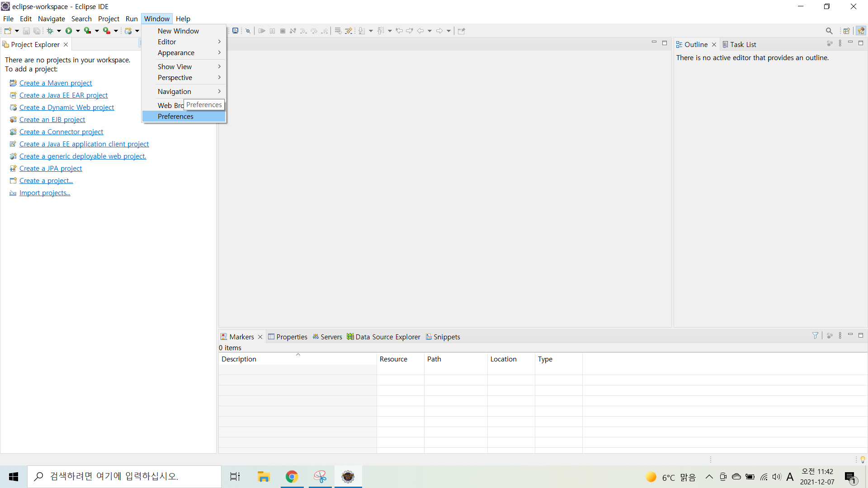Open the Outline view menu dots
The image size is (868, 488).
pyautogui.click(x=840, y=43)
